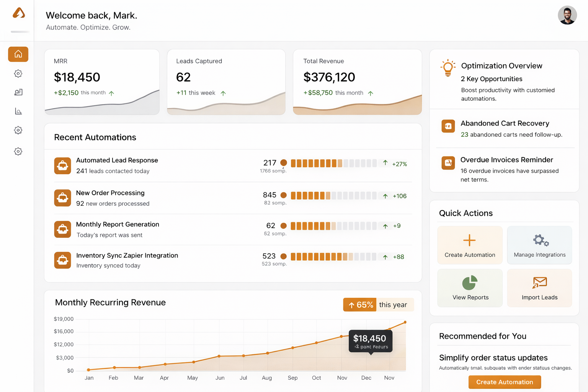Click the Overdue Invoices Reminder icon
This screenshot has width=588, height=392.
tap(448, 163)
